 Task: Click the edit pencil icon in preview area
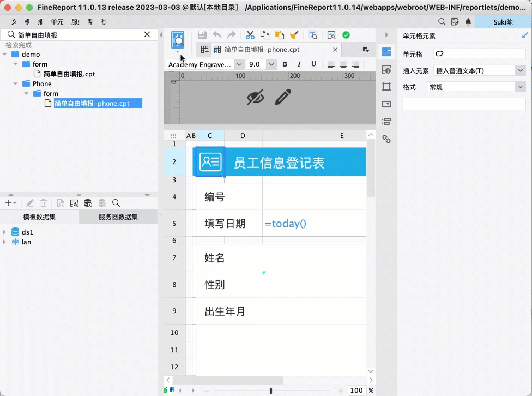pos(283,97)
